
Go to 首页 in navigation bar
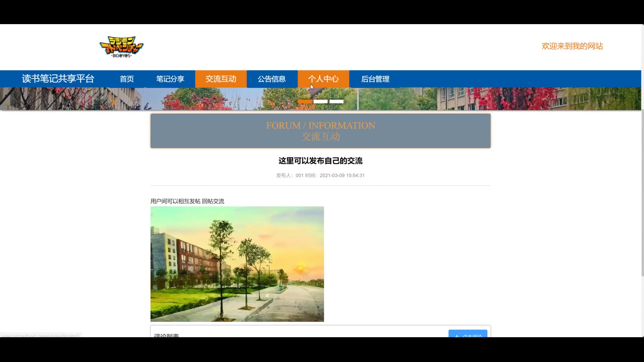pos(127,79)
